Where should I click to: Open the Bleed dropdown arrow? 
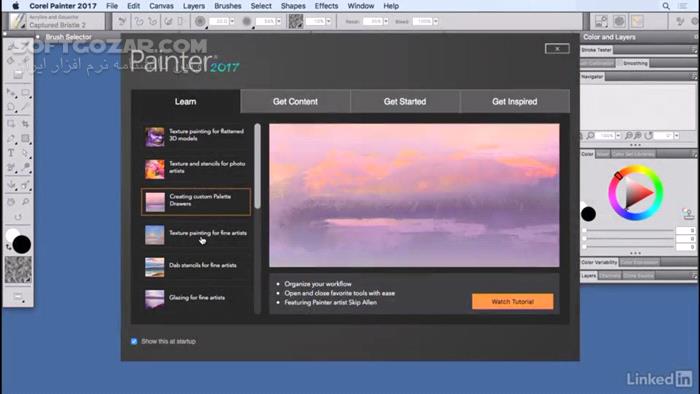click(436, 21)
